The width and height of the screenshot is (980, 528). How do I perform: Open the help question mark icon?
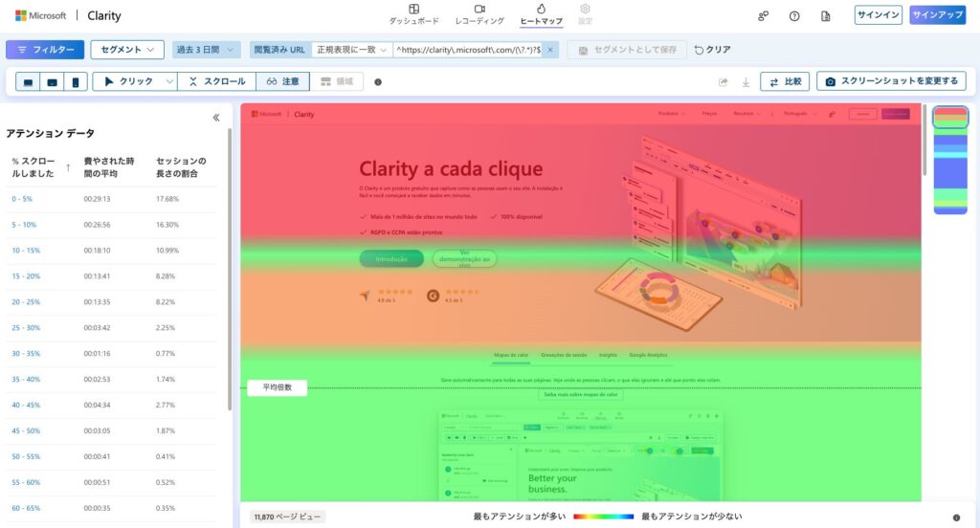794,16
